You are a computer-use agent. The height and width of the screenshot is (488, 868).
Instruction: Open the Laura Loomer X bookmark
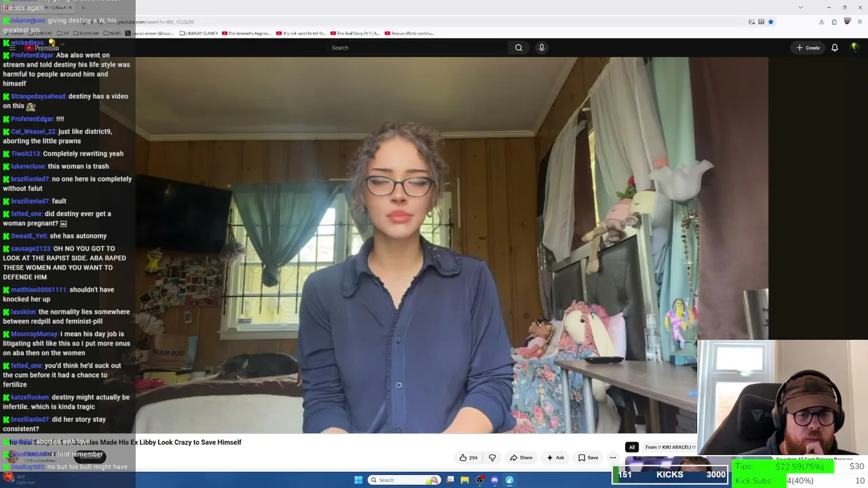coord(149,33)
